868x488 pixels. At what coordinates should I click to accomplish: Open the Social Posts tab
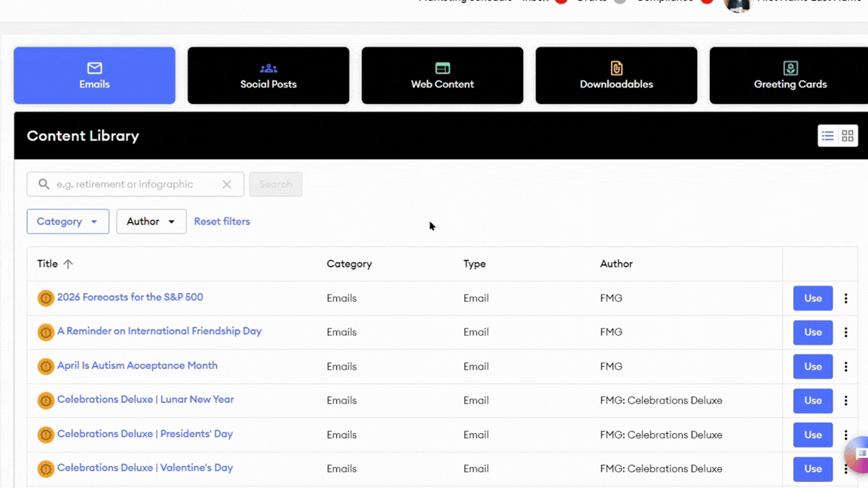click(268, 75)
